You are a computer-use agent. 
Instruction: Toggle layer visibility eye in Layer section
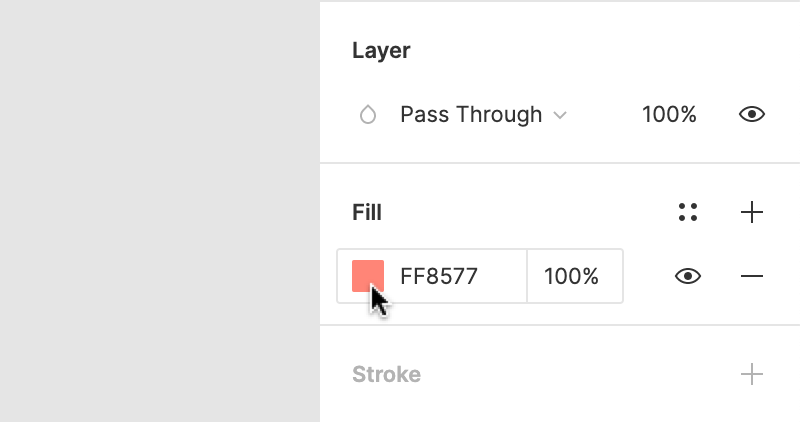(752, 114)
